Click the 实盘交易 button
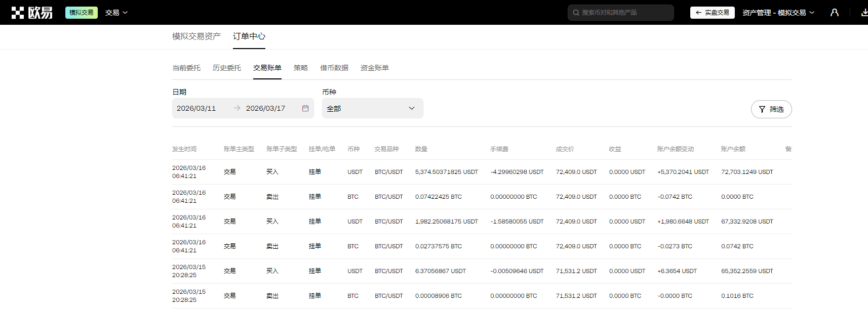 point(712,13)
